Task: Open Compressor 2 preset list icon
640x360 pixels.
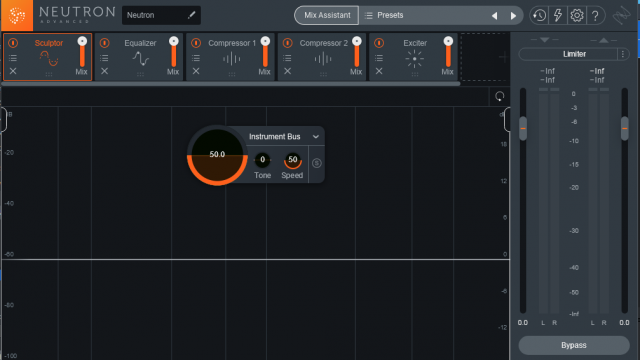Action: [287, 58]
